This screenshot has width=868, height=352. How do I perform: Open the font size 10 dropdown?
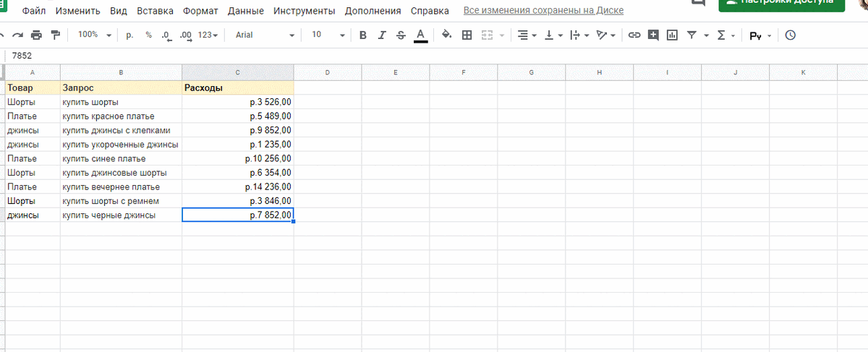328,35
